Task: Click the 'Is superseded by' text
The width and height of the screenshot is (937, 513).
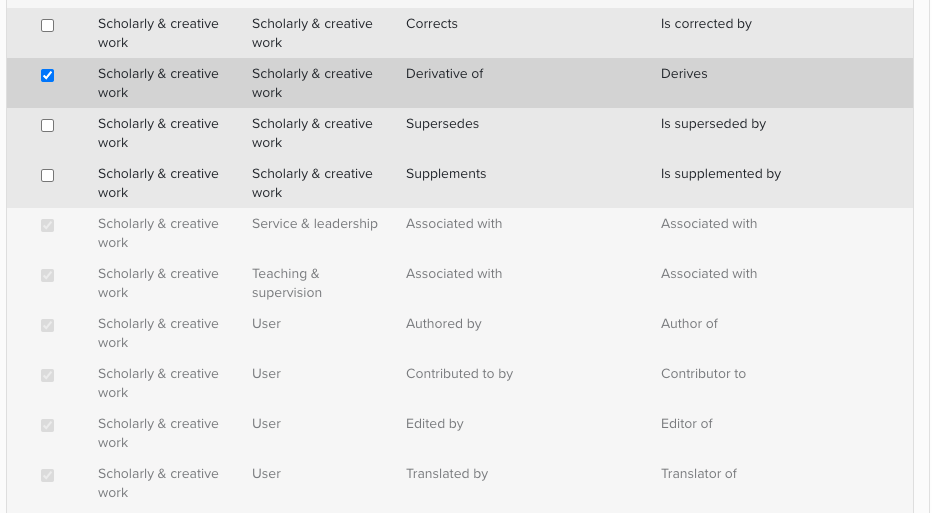Action: 713,124
